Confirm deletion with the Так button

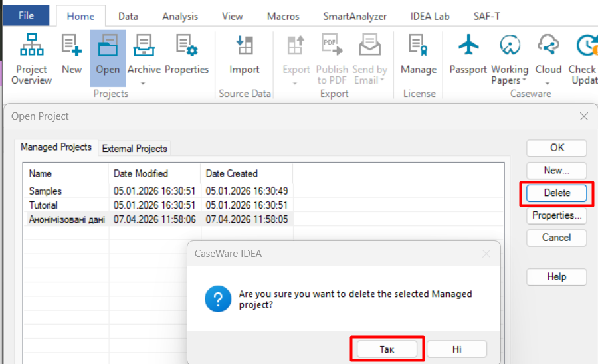tap(387, 349)
